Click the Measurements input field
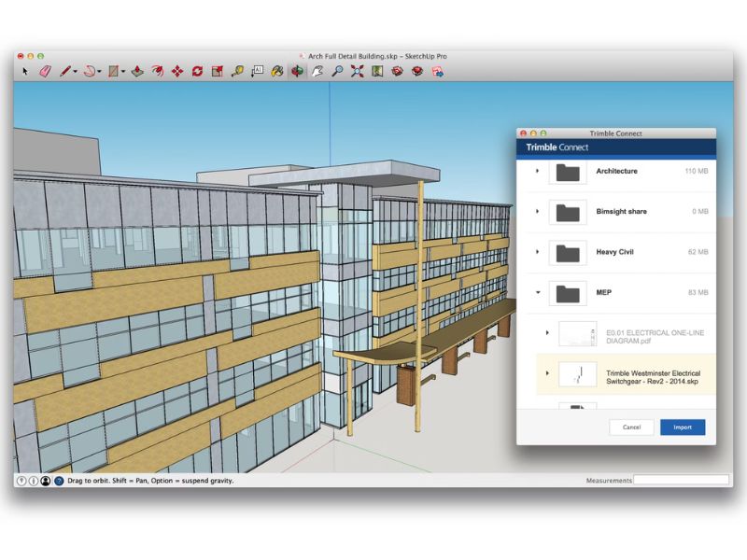Viewport: 747px width, 560px height. [682, 481]
